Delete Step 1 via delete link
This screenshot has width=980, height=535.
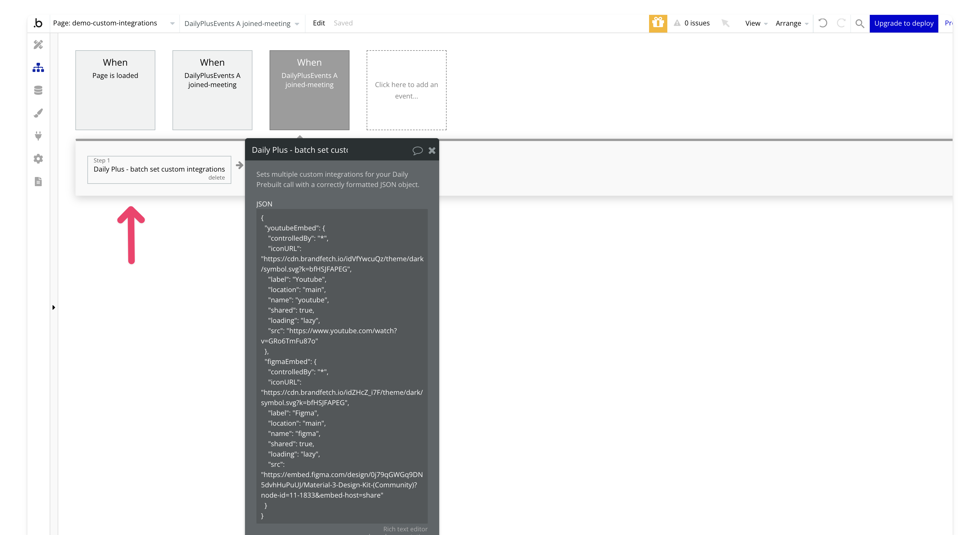click(x=216, y=178)
